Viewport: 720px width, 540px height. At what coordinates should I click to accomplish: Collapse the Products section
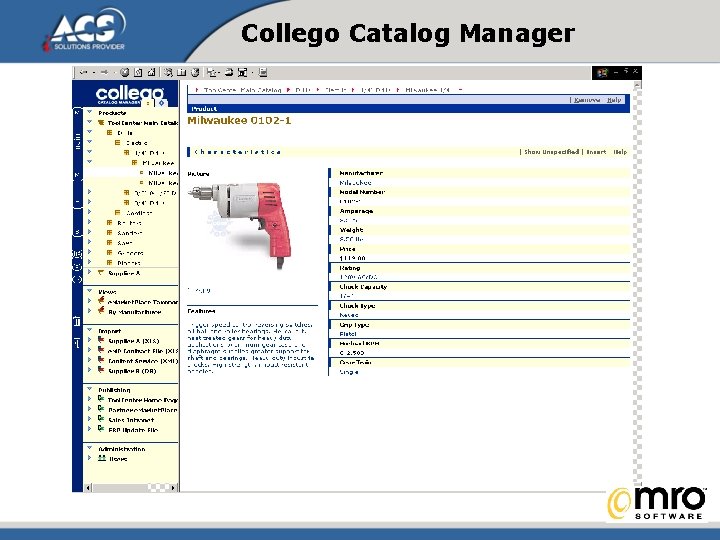[x=90, y=112]
